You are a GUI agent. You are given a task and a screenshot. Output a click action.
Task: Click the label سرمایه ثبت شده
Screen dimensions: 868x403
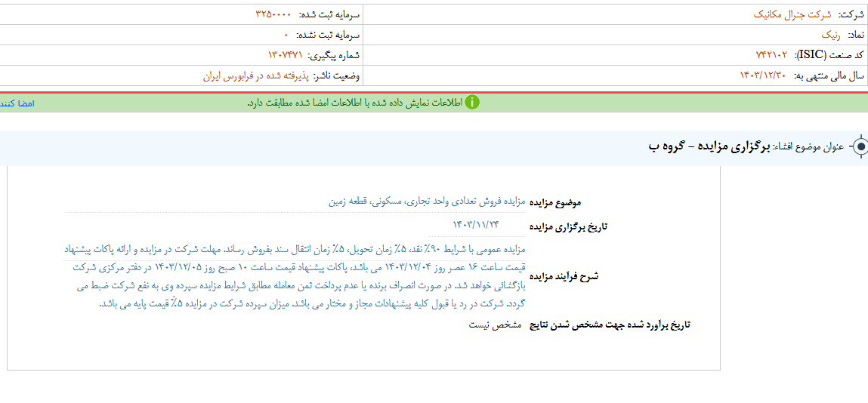329,14
